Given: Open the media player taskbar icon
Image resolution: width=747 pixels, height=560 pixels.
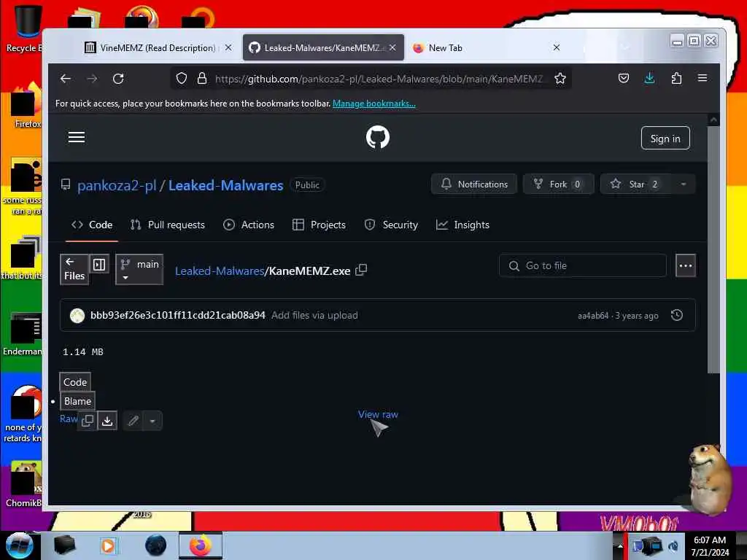Looking at the screenshot, I should [x=108, y=545].
